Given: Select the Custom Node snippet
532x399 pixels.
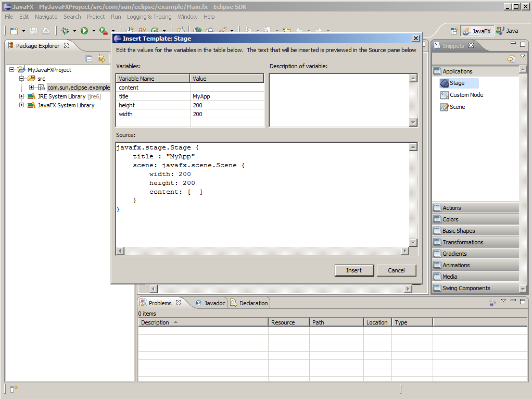Looking at the screenshot, I should pyautogui.click(x=466, y=95).
